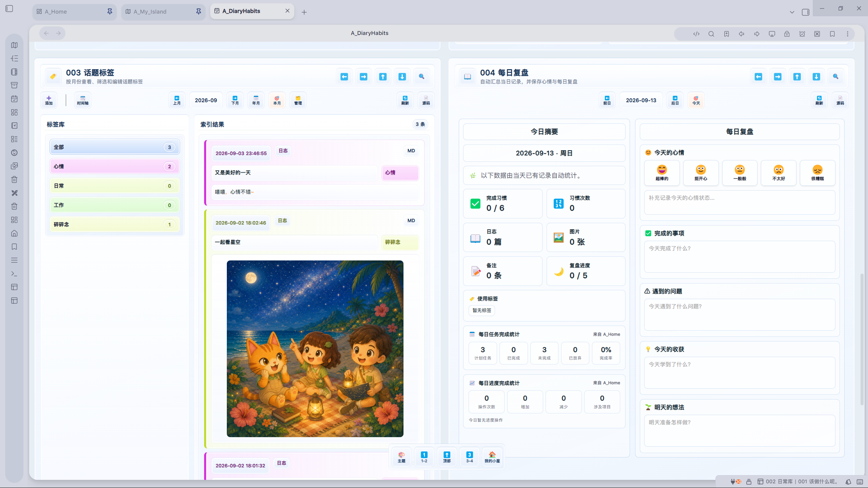The image size is (868, 488).
Task: Select the 挺开心 mood option
Action: pyautogui.click(x=701, y=173)
